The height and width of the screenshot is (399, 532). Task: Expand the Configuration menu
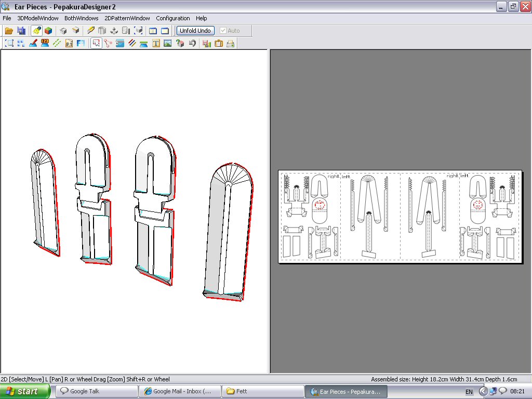tap(173, 18)
